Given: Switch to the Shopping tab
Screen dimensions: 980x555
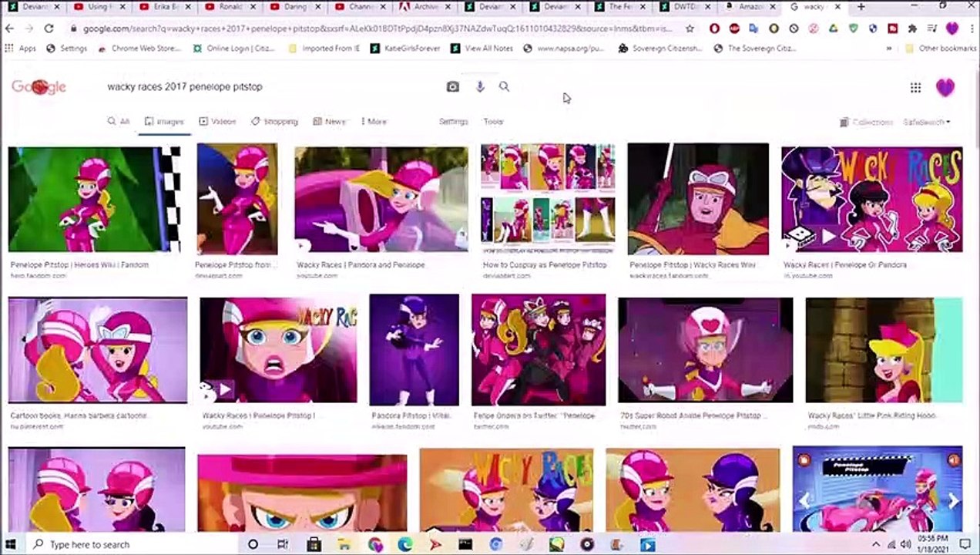Looking at the screenshot, I should [274, 122].
